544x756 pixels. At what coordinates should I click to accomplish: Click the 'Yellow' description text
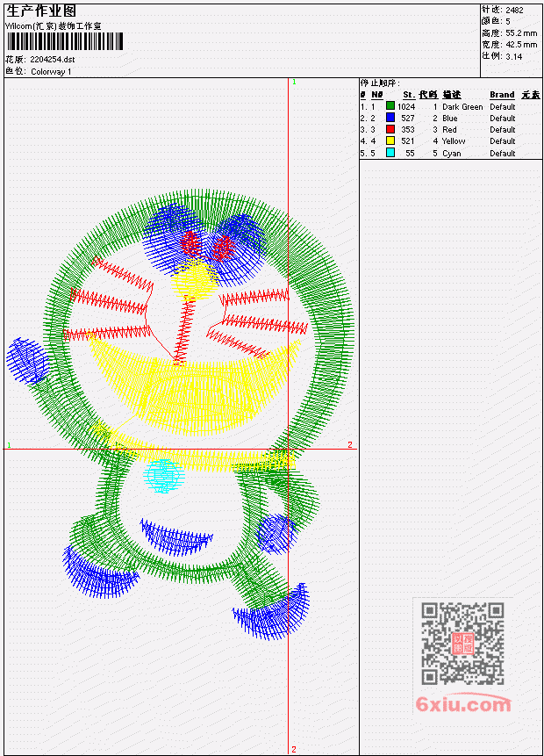coord(454,141)
